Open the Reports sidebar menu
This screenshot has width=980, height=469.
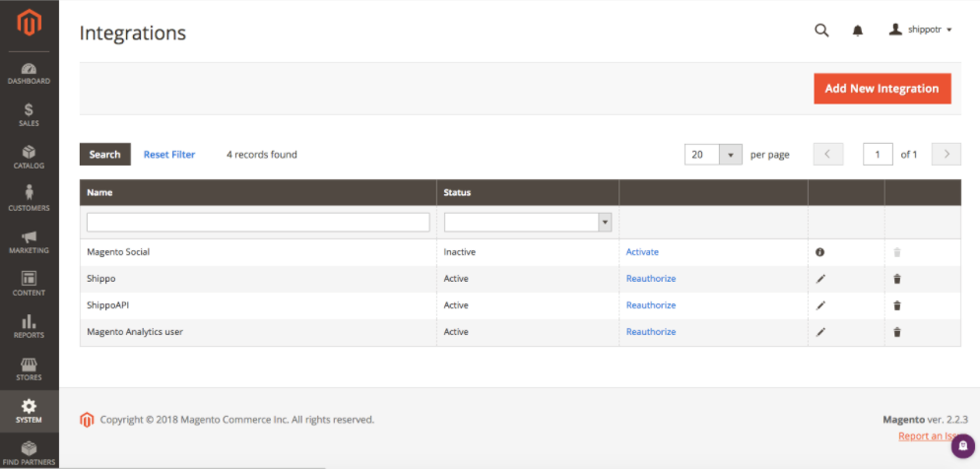30,327
